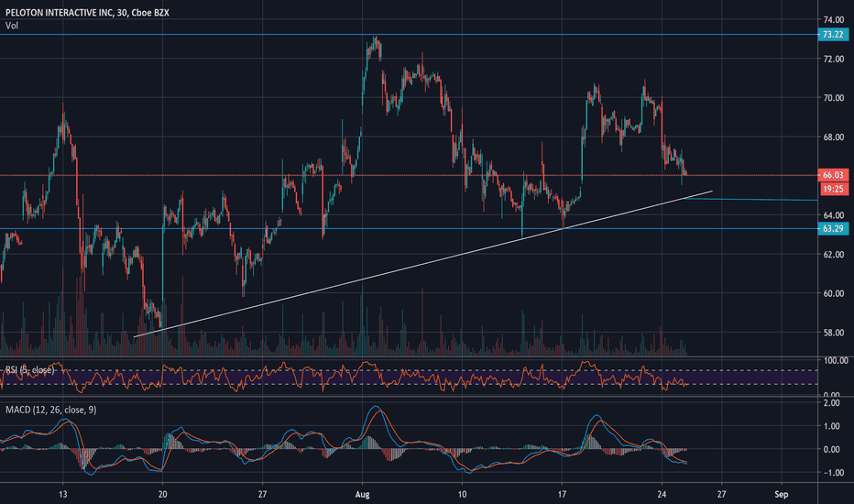Viewport: 854px width, 504px height.
Task: Click the 20 date label on time axis
Action: pos(163,495)
